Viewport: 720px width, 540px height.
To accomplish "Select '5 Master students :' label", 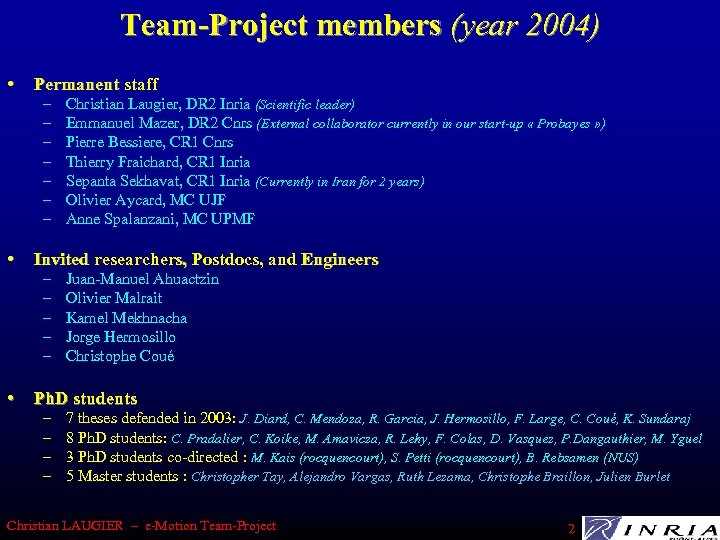I will pos(126,476).
